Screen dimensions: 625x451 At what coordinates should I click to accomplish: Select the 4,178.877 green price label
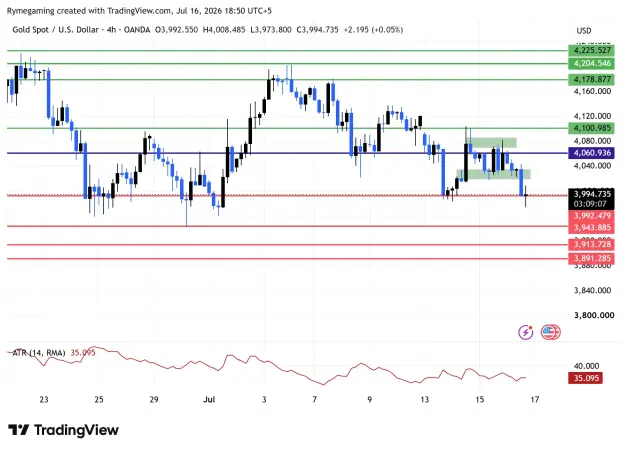pos(591,79)
